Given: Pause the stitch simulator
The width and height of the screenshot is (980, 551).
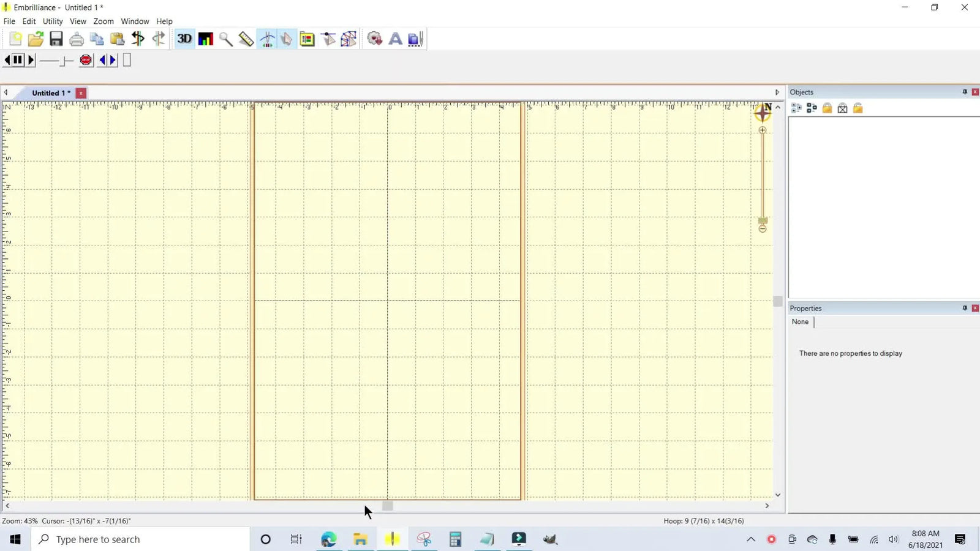Looking at the screenshot, I should [x=18, y=60].
